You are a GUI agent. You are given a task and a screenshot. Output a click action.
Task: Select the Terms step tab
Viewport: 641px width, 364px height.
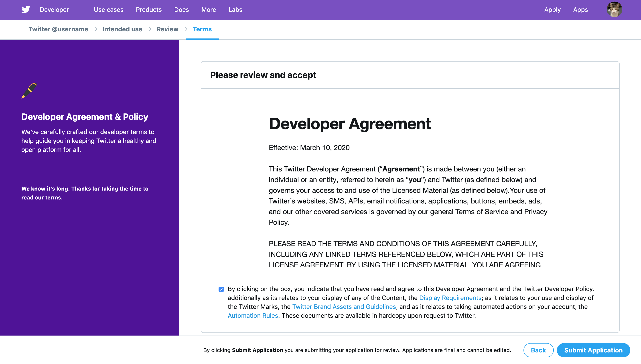click(202, 29)
